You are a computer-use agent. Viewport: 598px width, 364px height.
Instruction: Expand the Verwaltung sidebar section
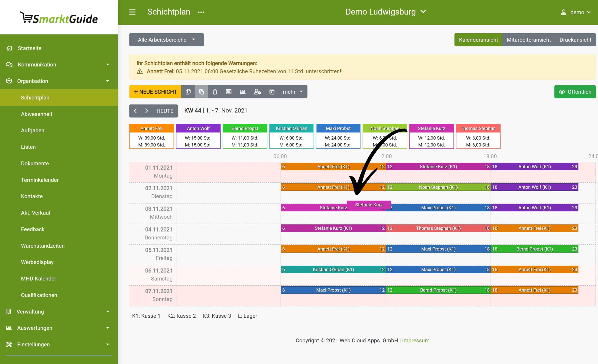tap(59, 311)
